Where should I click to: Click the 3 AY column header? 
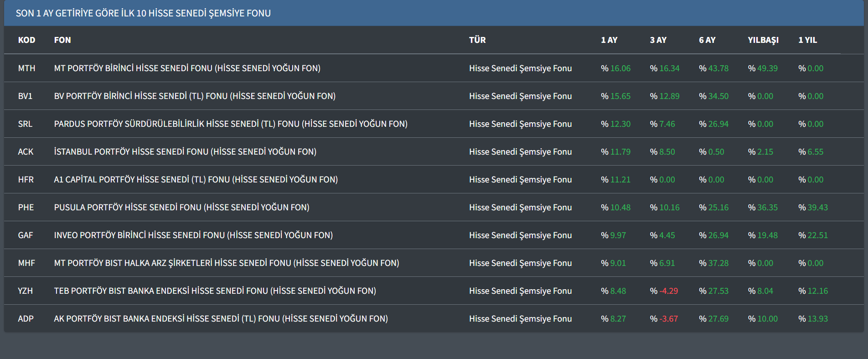pyautogui.click(x=658, y=40)
